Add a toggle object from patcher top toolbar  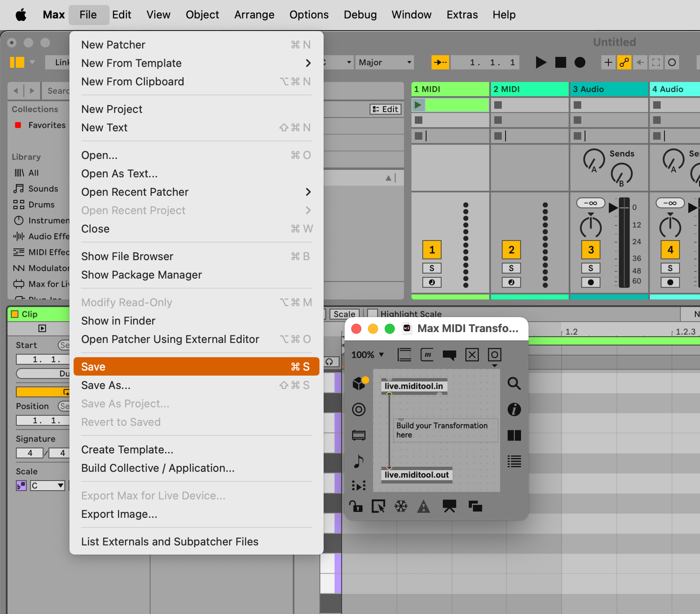(471, 355)
